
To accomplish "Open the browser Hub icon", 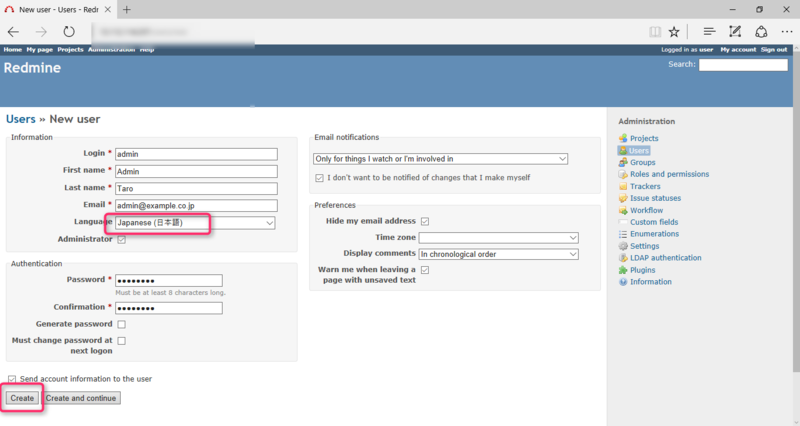I will click(709, 32).
